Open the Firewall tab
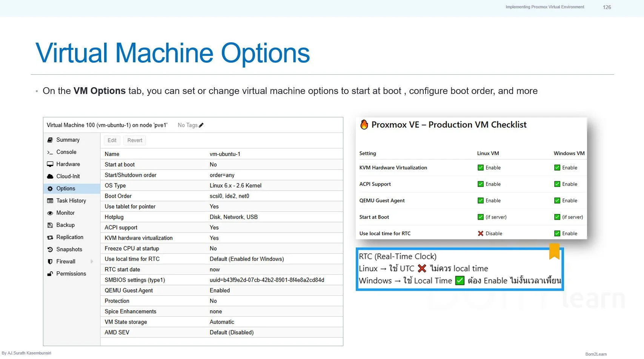Viewport: 644px width, 359px height. (72, 262)
